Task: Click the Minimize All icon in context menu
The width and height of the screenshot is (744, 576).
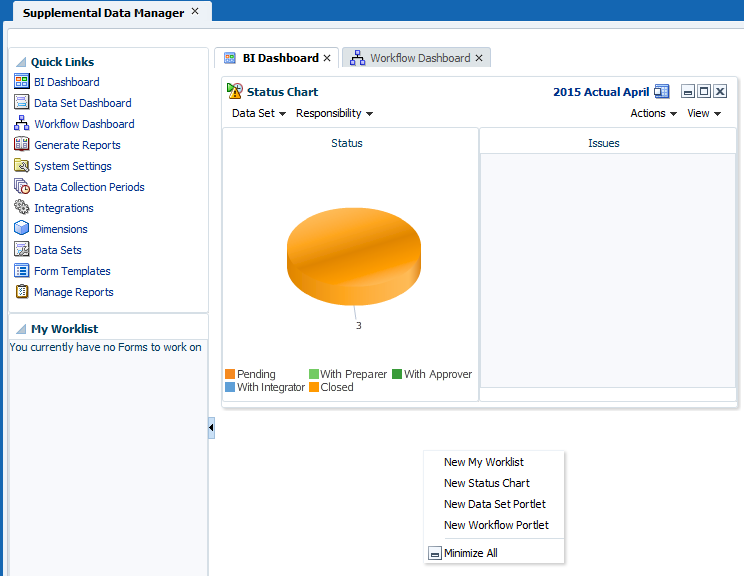Action: [435, 553]
